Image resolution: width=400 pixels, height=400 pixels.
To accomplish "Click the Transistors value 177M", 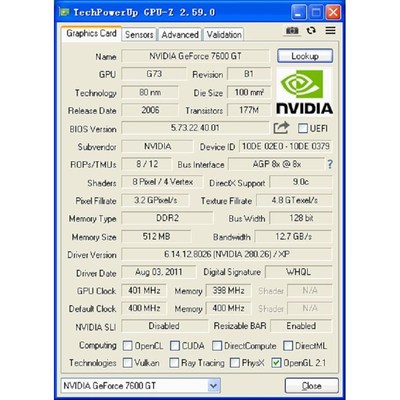I will click(x=249, y=110).
